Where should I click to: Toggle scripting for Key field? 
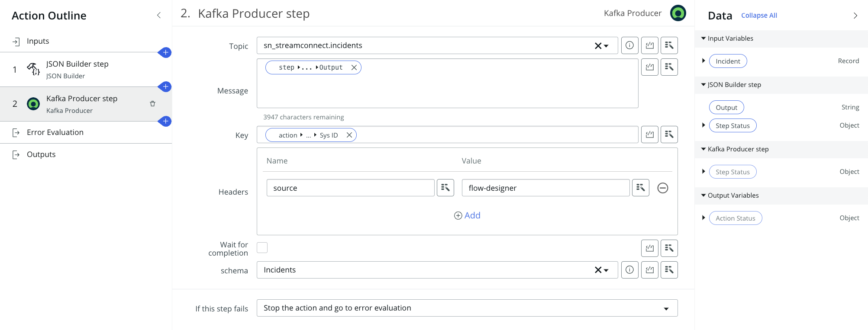(650, 135)
